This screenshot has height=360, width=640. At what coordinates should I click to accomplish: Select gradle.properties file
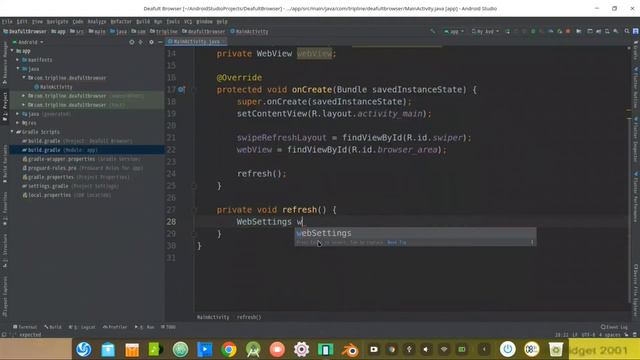tap(76, 177)
